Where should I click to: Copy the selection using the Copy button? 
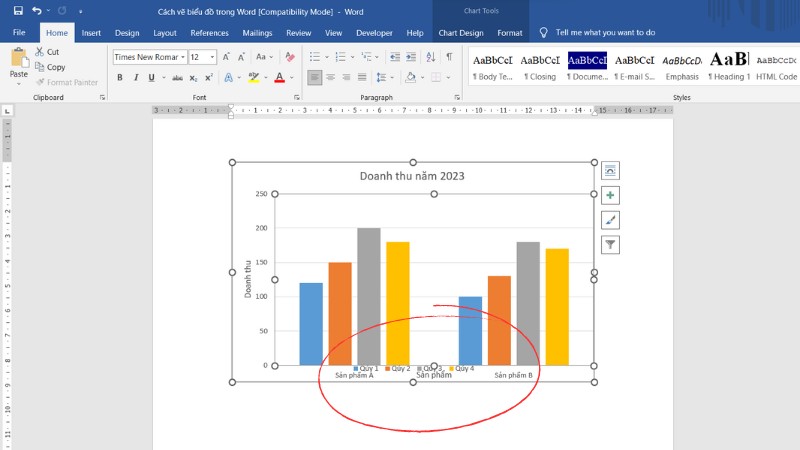pos(50,67)
